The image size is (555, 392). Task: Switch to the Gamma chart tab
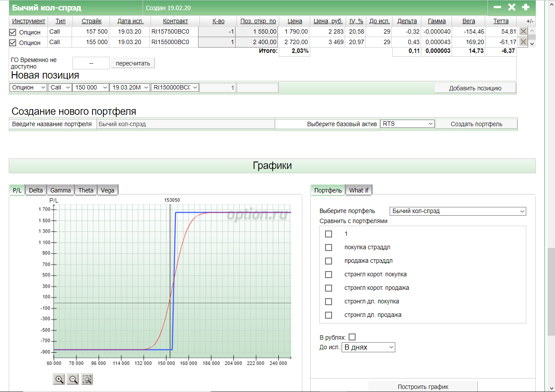[x=60, y=190]
